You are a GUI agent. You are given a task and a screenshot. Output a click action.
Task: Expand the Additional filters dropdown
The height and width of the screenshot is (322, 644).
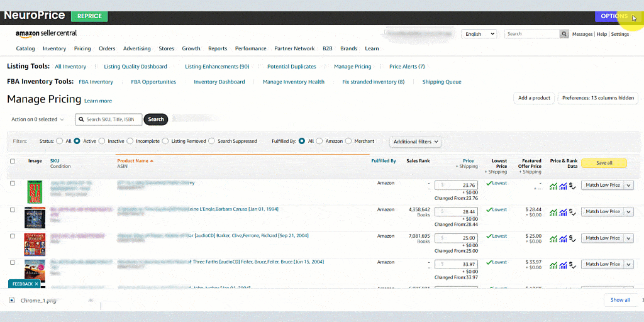415,142
